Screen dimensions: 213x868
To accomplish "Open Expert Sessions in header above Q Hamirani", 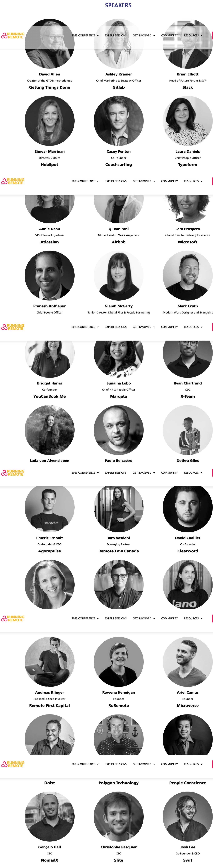I will (x=116, y=181).
